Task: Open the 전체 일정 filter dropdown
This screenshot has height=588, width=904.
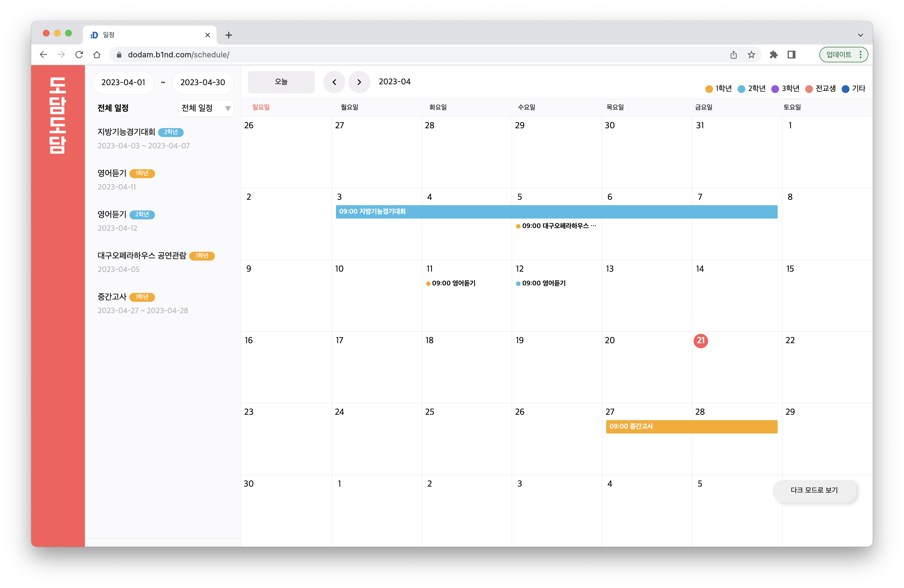Action: coord(206,108)
